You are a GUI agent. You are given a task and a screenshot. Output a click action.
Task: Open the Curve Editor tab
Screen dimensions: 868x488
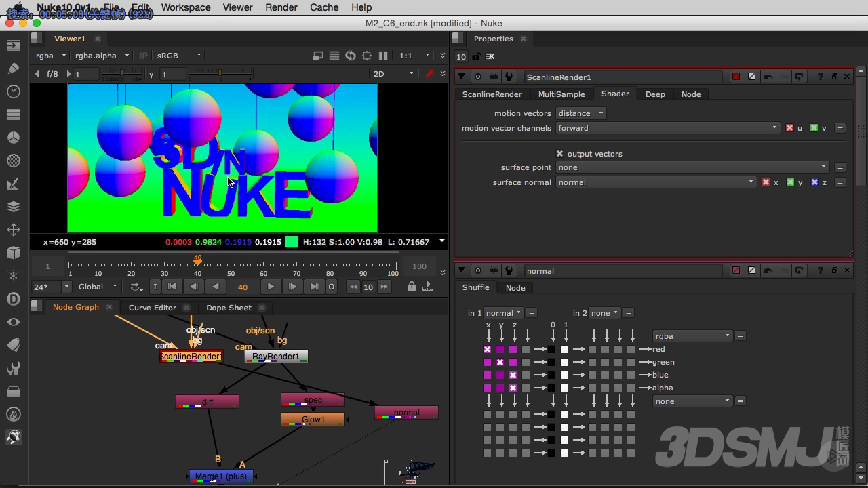[152, 308]
